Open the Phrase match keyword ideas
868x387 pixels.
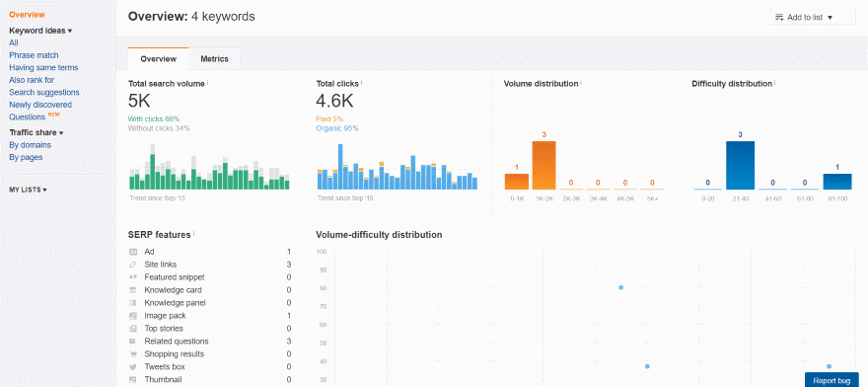(x=34, y=55)
